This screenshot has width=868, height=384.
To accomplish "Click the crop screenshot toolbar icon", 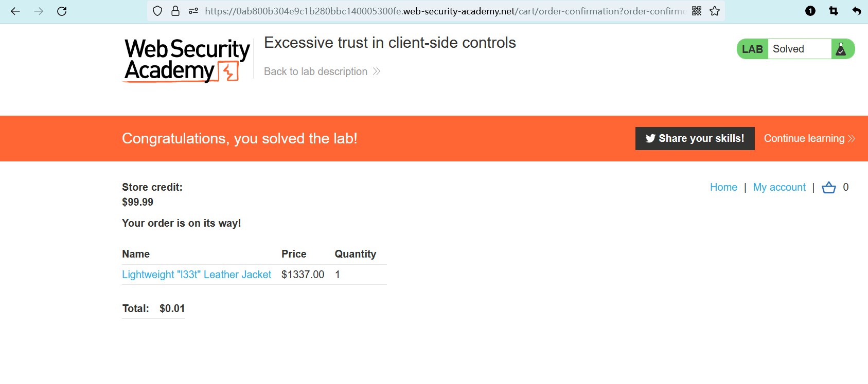I will 834,11.
